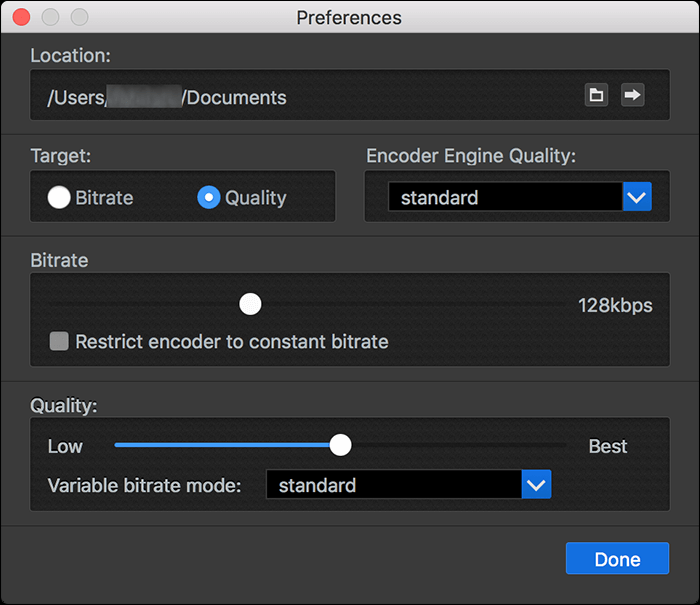Click the Variable bitrate mode standard field
Image resolution: width=700 pixels, height=605 pixels.
pos(393,485)
